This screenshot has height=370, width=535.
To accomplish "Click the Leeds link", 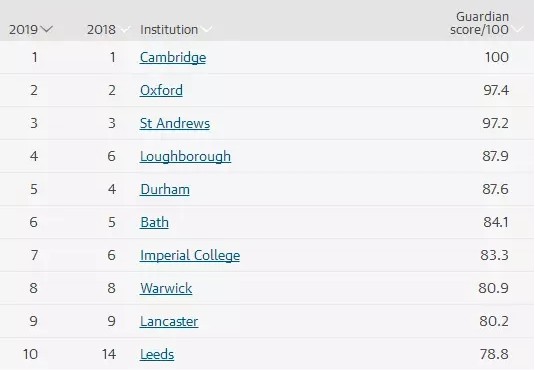I will click(x=157, y=354).
